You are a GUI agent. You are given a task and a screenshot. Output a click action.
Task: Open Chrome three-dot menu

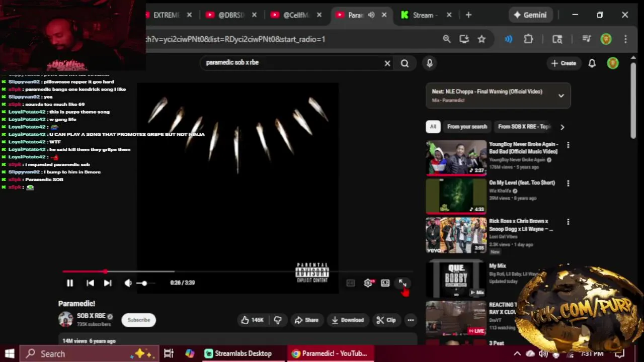point(625,39)
